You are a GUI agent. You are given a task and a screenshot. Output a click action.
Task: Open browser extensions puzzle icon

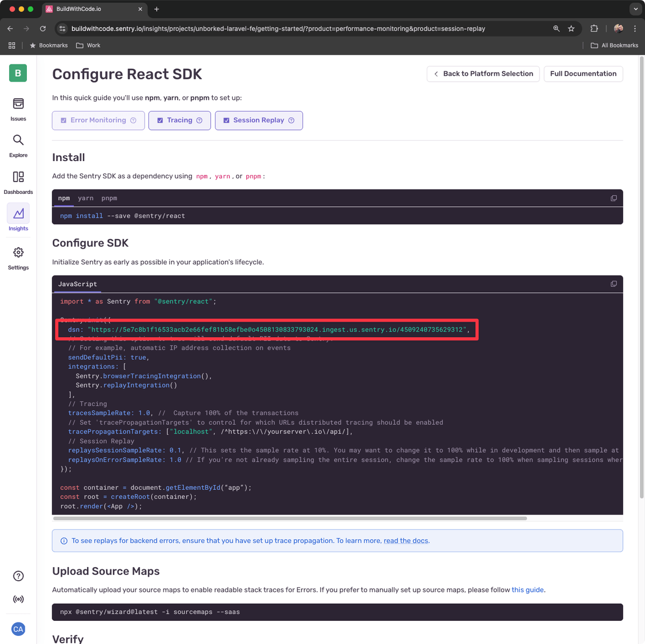pyautogui.click(x=594, y=28)
